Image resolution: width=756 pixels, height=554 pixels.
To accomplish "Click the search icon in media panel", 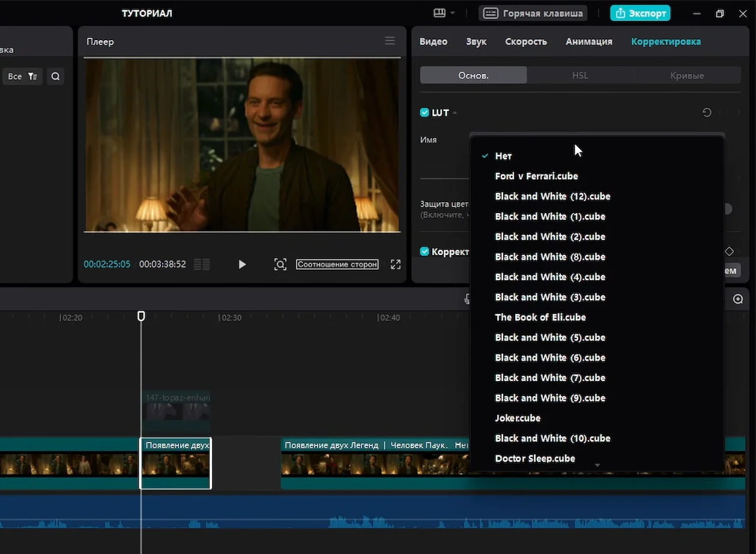I will tap(55, 76).
